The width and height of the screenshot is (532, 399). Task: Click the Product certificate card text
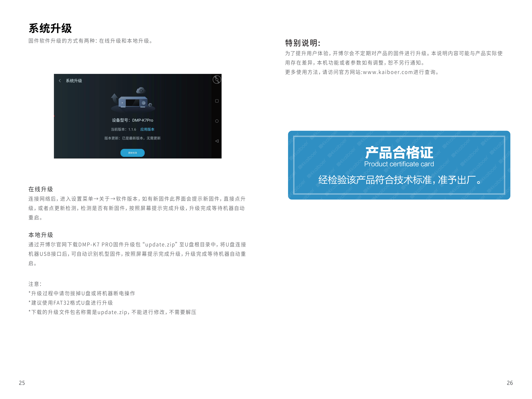[x=399, y=164]
